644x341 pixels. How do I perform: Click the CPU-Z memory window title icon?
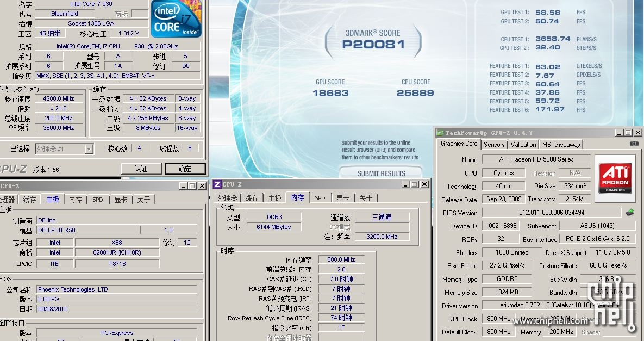[217, 184]
